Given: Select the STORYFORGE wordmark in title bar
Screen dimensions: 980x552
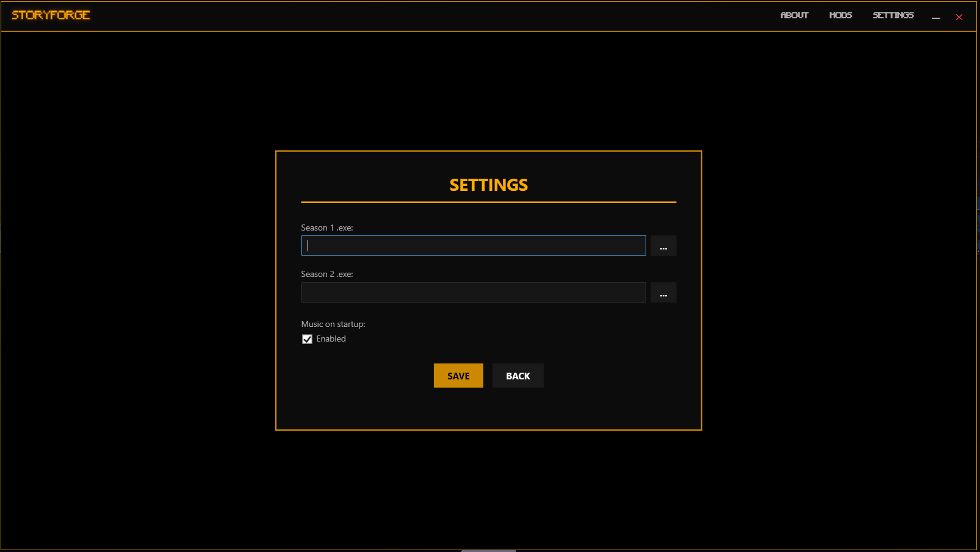Looking at the screenshot, I should click(x=51, y=15).
